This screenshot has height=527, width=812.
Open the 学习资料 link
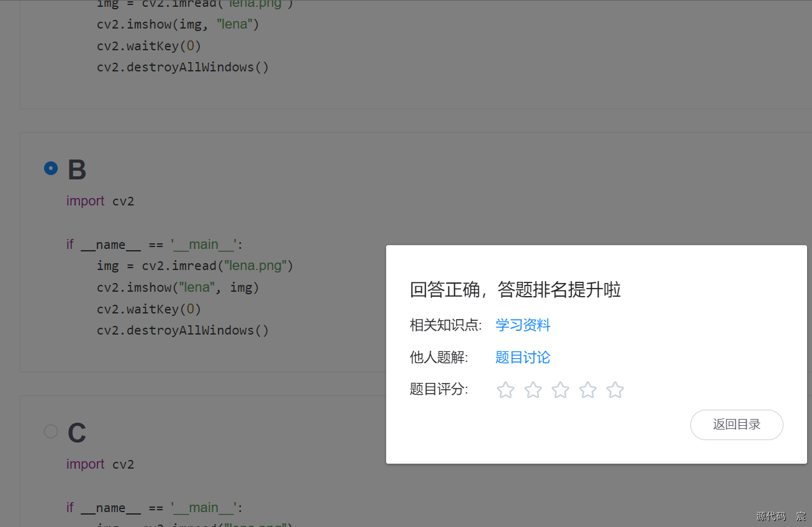(x=523, y=325)
